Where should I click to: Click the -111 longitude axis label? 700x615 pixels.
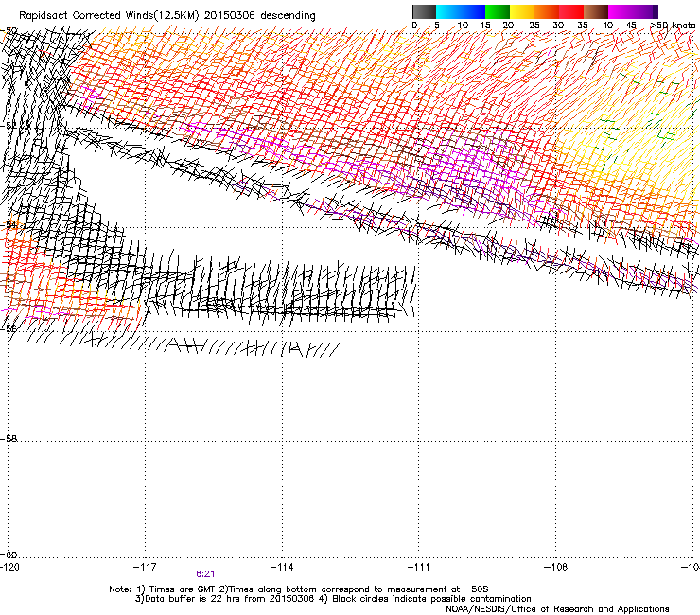click(419, 567)
